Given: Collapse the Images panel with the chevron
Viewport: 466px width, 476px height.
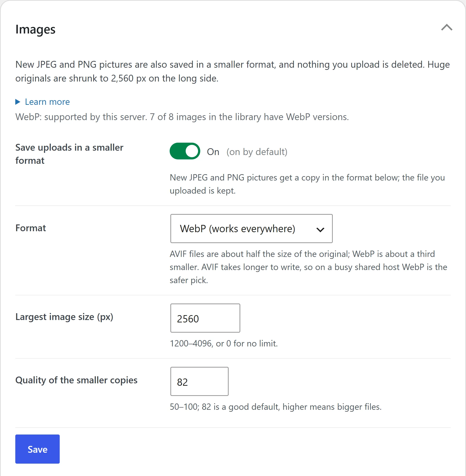Looking at the screenshot, I should [x=447, y=27].
